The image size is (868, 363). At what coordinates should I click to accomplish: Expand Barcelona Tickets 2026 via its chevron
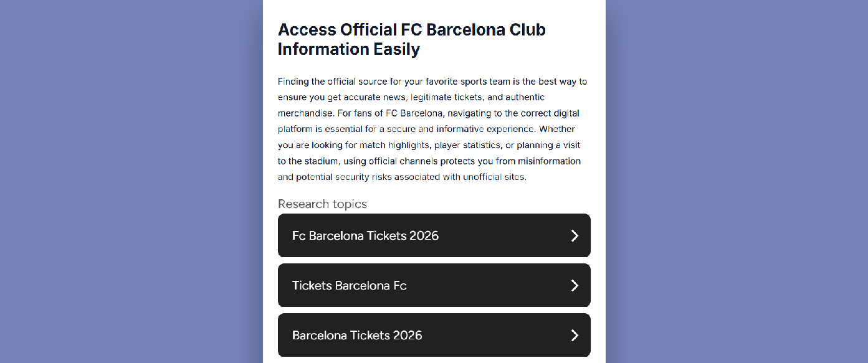coord(575,335)
